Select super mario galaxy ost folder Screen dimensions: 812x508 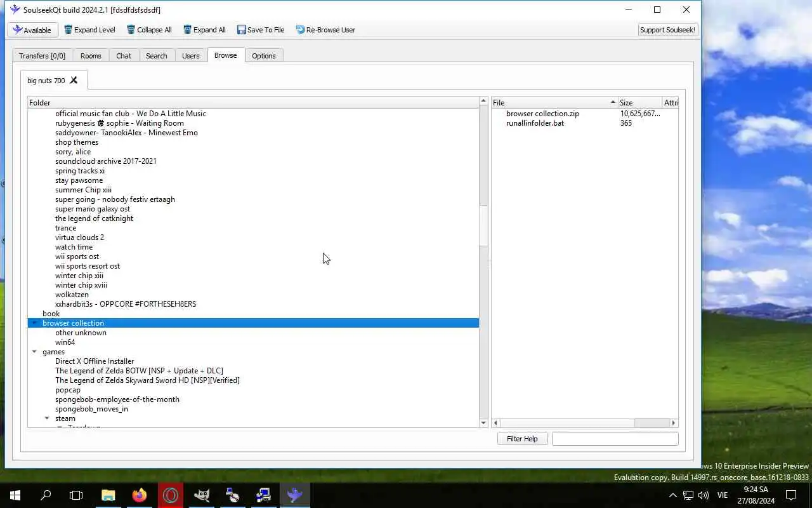click(93, 209)
